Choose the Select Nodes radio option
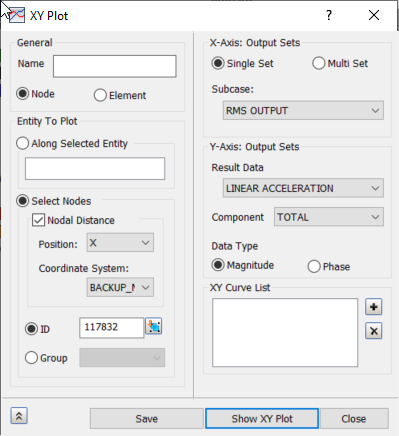 23,201
